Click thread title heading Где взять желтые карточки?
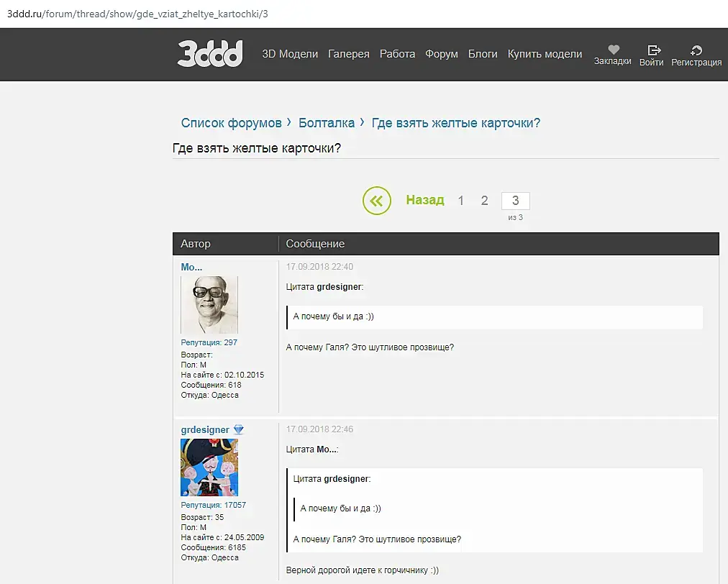The height and width of the screenshot is (584, 728). click(x=257, y=148)
